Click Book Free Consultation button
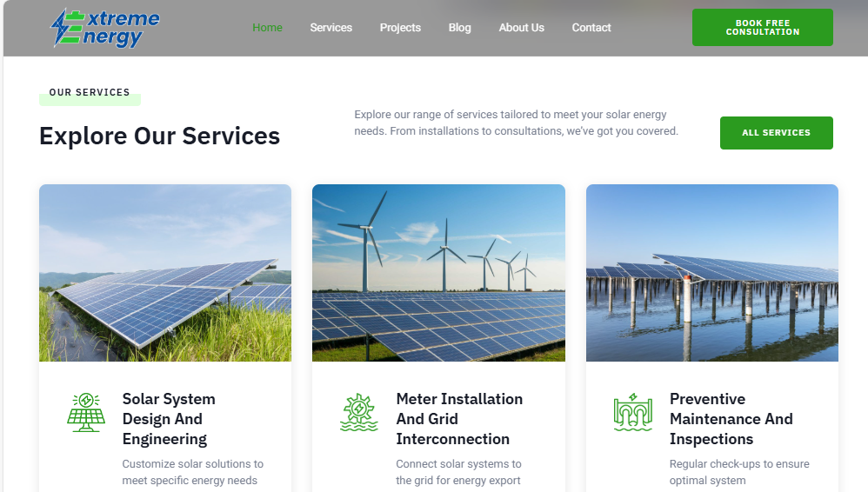 tap(762, 27)
